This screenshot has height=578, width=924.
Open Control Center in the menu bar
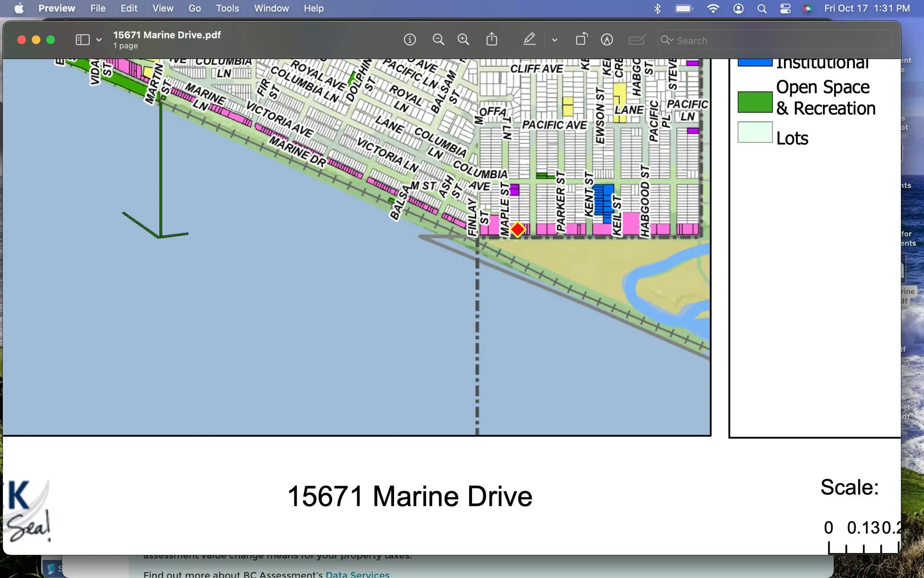pyautogui.click(x=785, y=8)
